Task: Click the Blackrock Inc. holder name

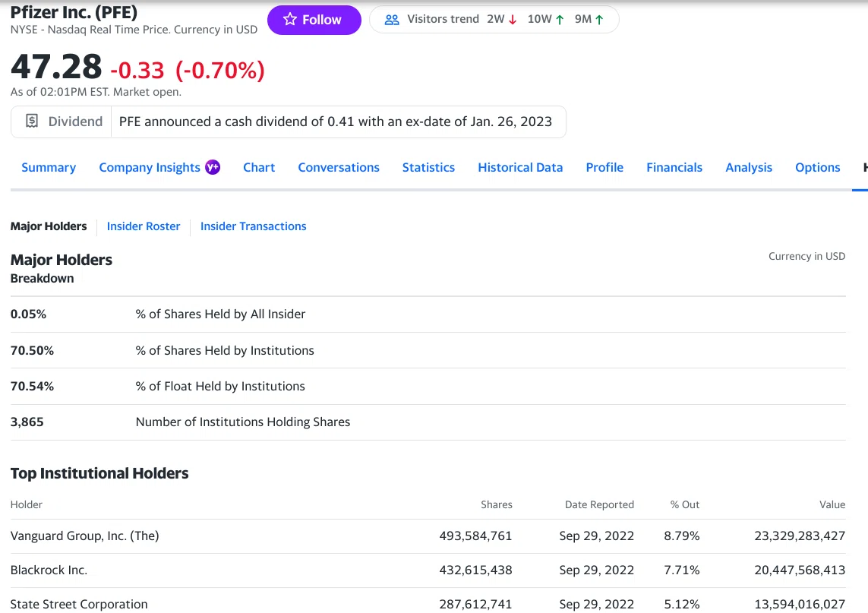Action: coord(49,570)
